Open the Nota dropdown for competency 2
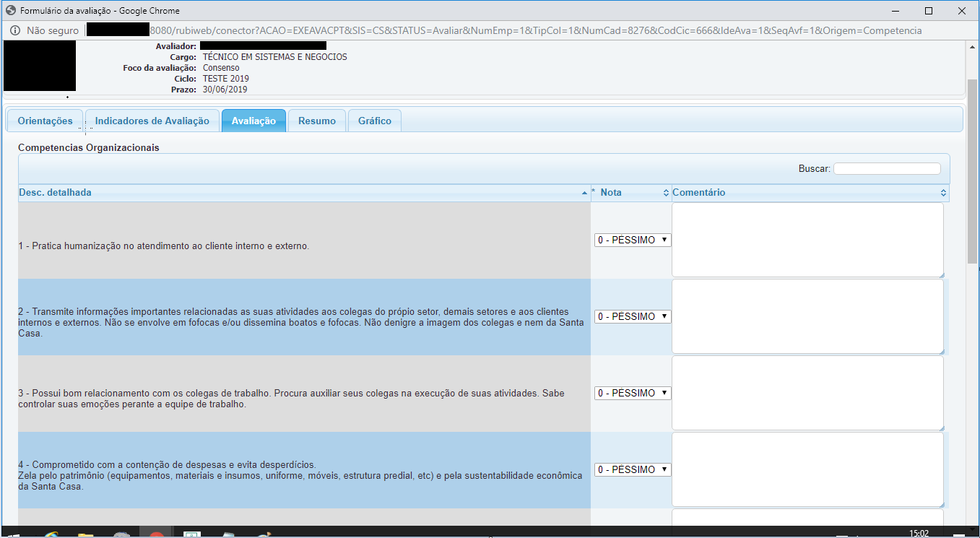This screenshot has height=538, width=980. [633, 316]
